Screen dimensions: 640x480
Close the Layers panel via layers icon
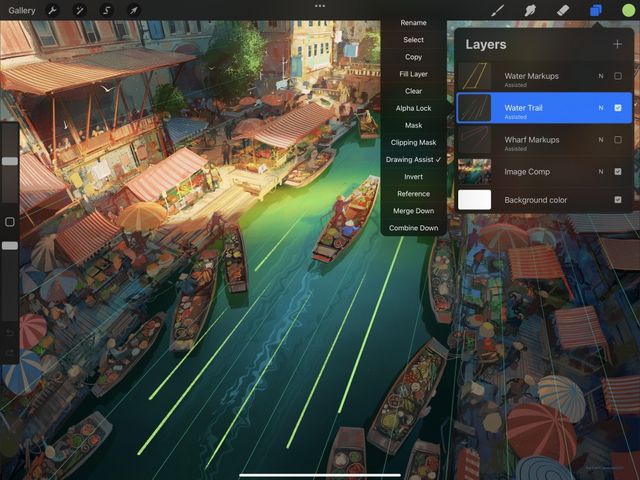pyautogui.click(x=596, y=10)
